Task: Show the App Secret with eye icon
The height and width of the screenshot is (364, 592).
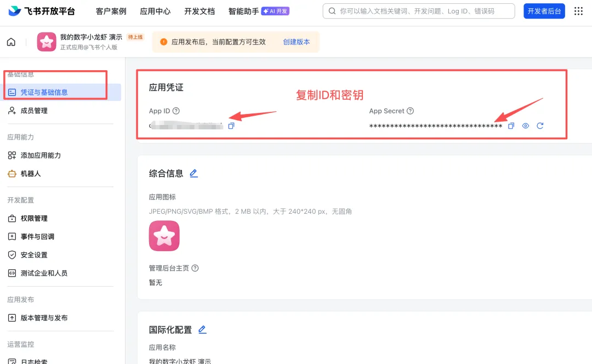Action: [526, 126]
